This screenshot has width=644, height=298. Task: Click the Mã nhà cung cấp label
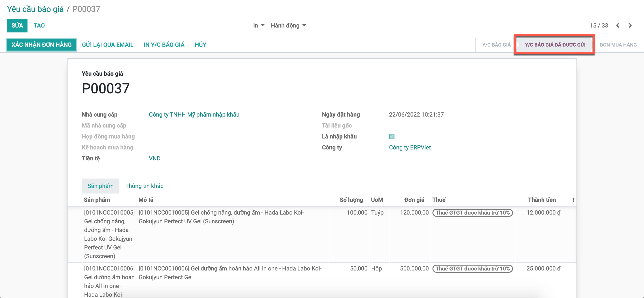(x=104, y=126)
